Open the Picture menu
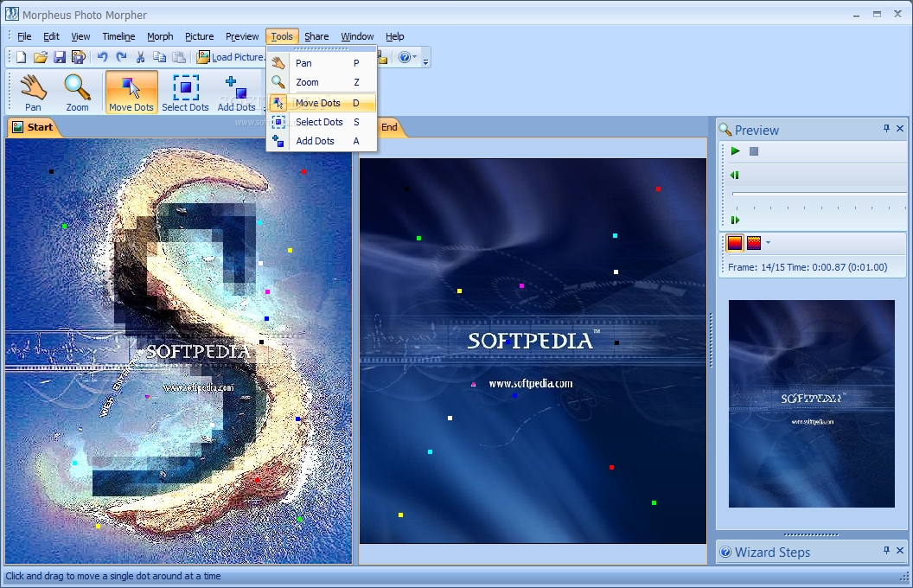913x588 pixels. click(199, 36)
